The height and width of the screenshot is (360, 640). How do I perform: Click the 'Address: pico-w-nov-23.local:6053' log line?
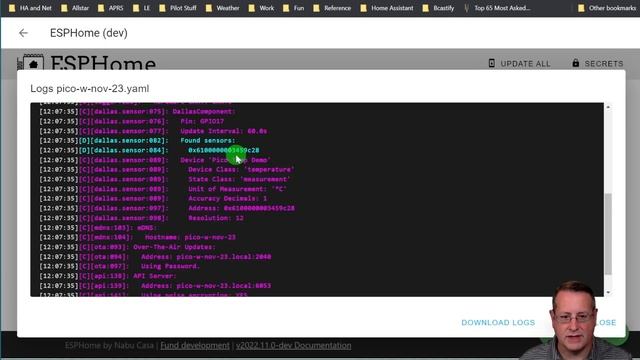[x=155, y=286]
